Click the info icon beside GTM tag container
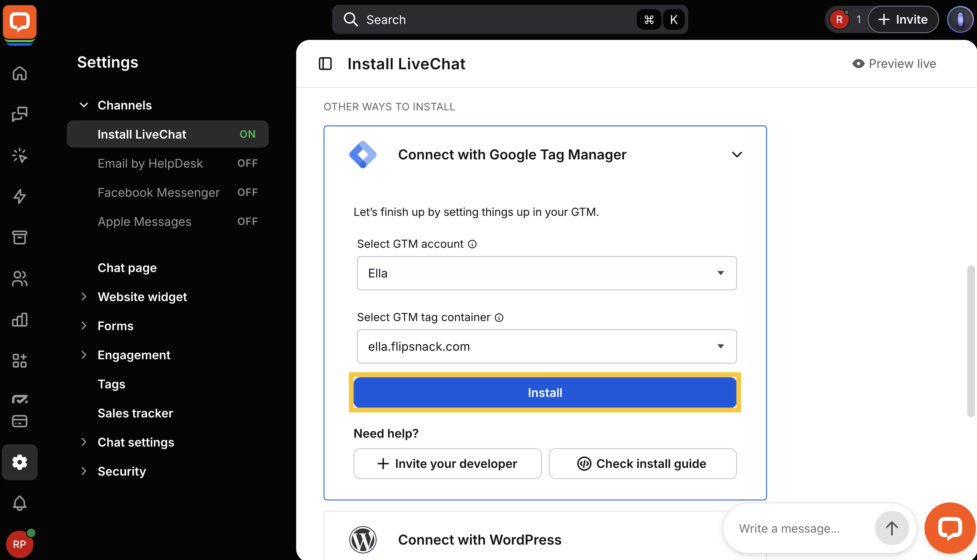Viewport: 977px width, 560px height. pos(499,318)
